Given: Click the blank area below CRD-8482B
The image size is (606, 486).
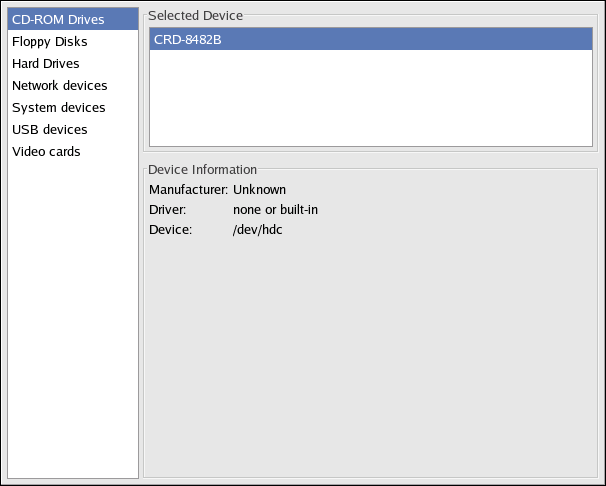Looking at the screenshot, I should pos(371,100).
